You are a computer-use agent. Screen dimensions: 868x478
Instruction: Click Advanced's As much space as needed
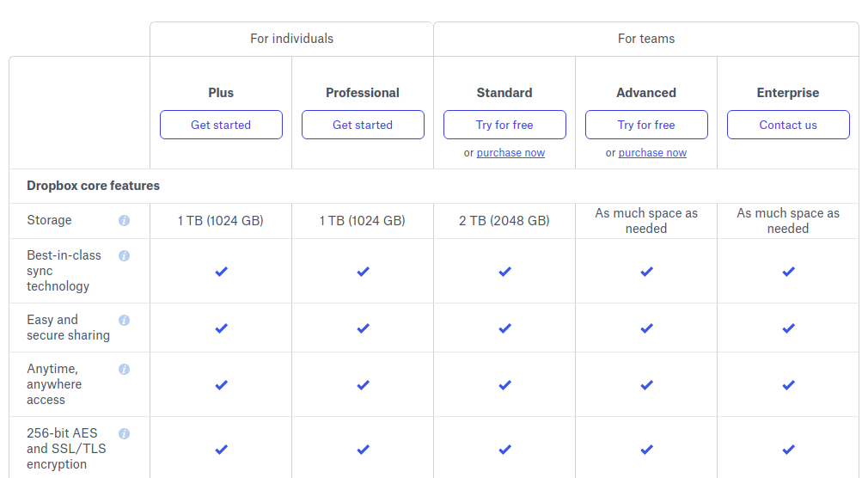pos(646,221)
